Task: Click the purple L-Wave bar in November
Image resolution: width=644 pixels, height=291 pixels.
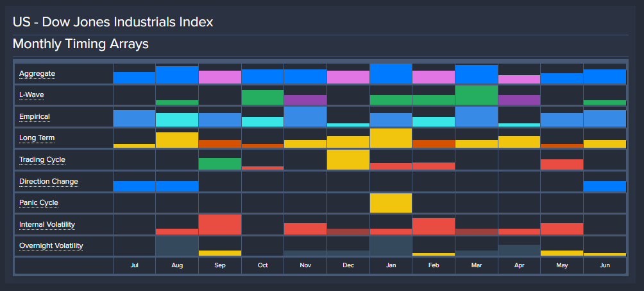Action: [305, 100]
